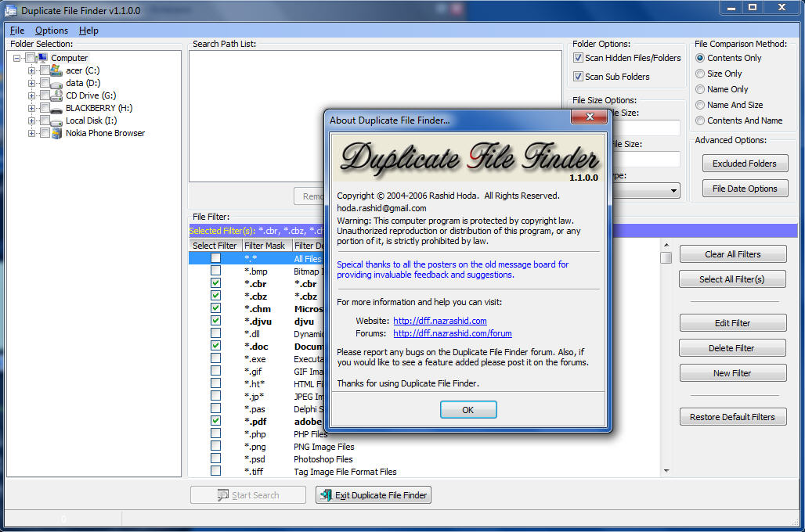Click Restore Default Filters button
805x532 pixels.
point(733,417)
